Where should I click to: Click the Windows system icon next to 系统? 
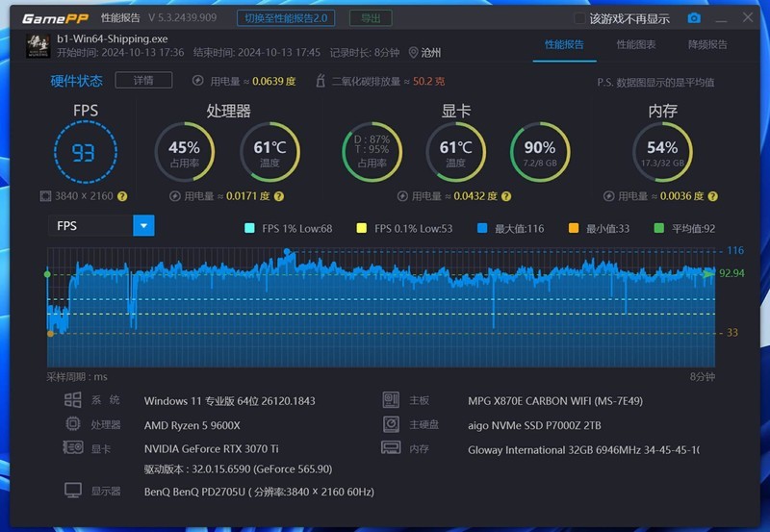pyautogui.click(x=73, y=399)
